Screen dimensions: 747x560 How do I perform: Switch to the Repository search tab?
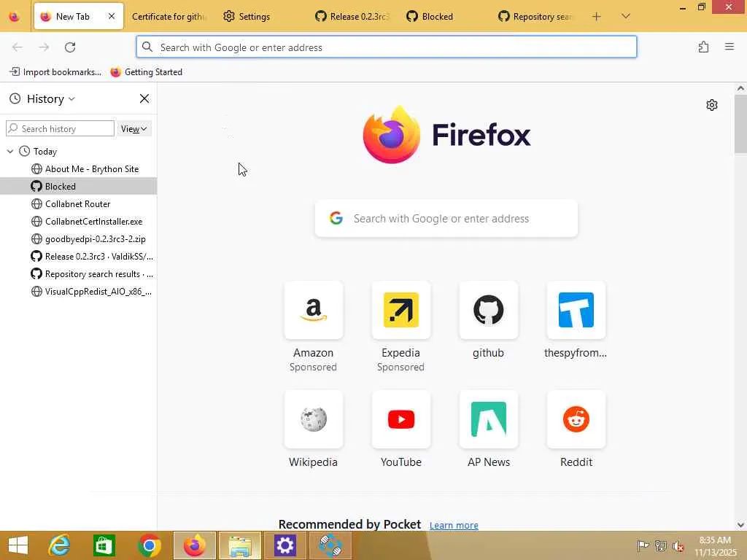click(535, 17)
